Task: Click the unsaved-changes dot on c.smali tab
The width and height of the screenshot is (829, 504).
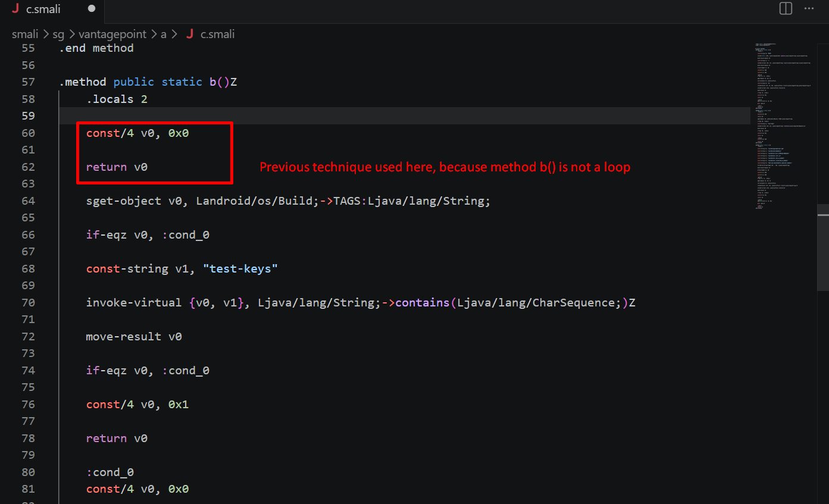Action: coord(92,9)
